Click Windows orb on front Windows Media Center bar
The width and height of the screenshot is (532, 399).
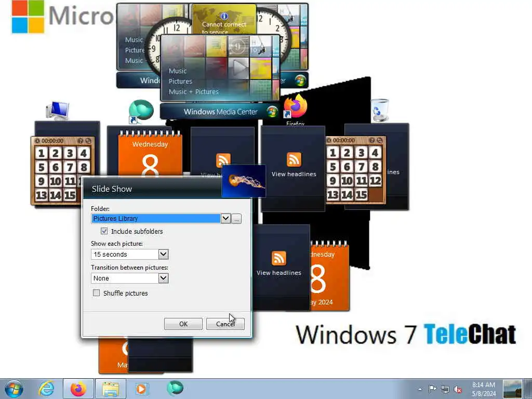coord(272,112)
